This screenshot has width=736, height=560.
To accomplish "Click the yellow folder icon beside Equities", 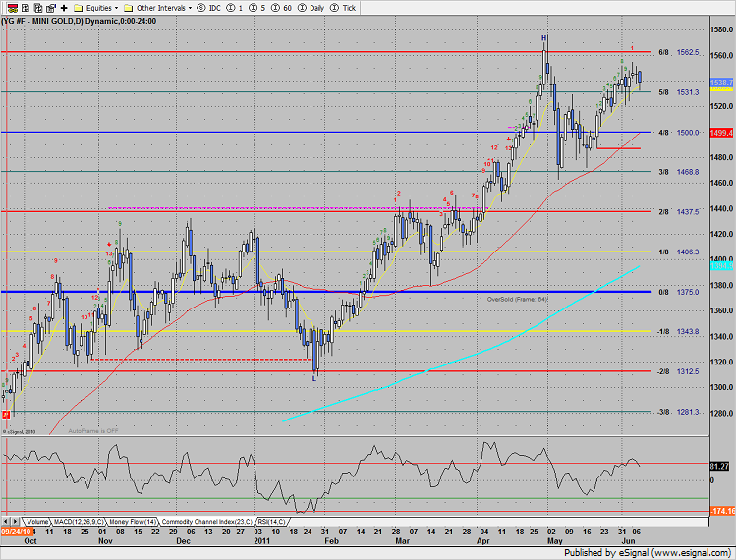I will [x=79, y=8].
